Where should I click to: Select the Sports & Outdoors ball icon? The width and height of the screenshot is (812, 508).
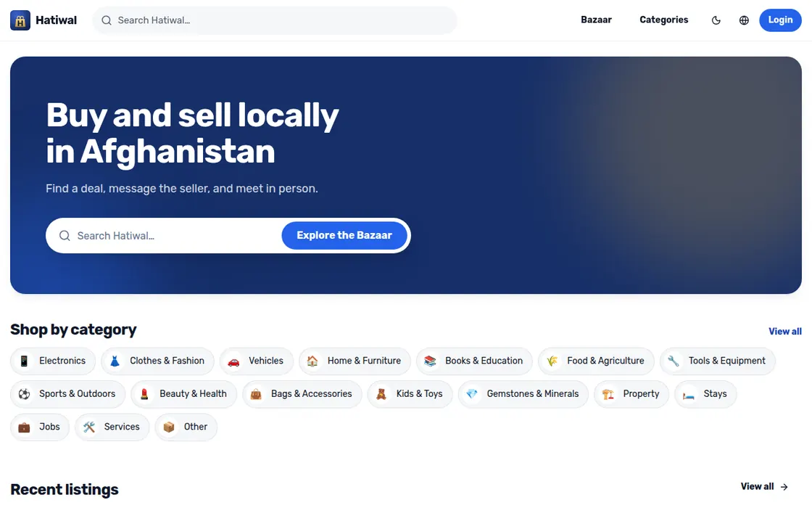pos(25,394)
